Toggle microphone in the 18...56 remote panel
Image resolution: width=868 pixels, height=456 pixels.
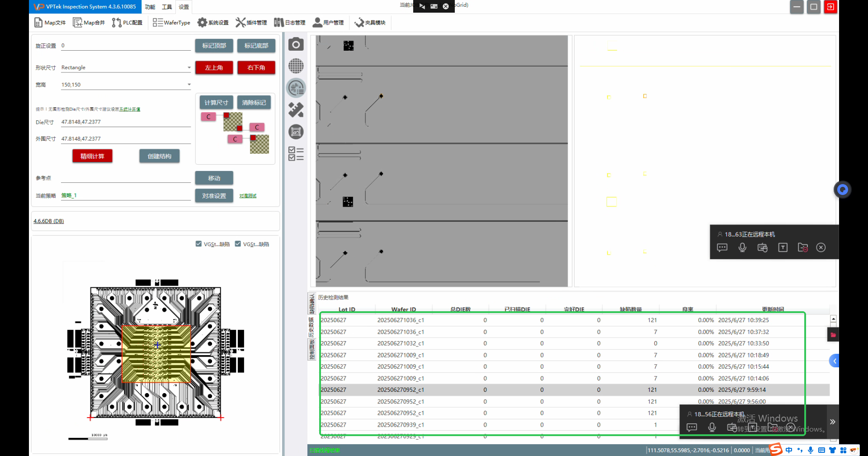(x=712, y=427)
